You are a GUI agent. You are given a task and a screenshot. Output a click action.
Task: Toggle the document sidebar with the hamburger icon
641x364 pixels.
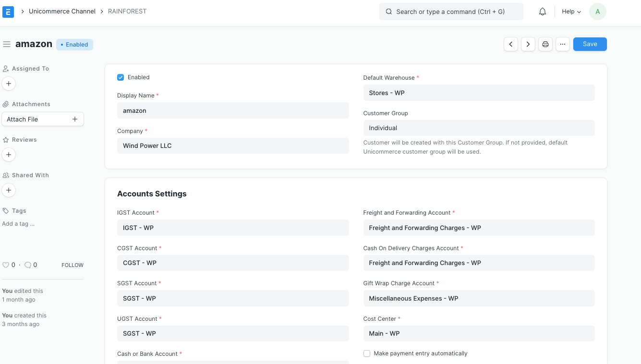coord(7,44)
